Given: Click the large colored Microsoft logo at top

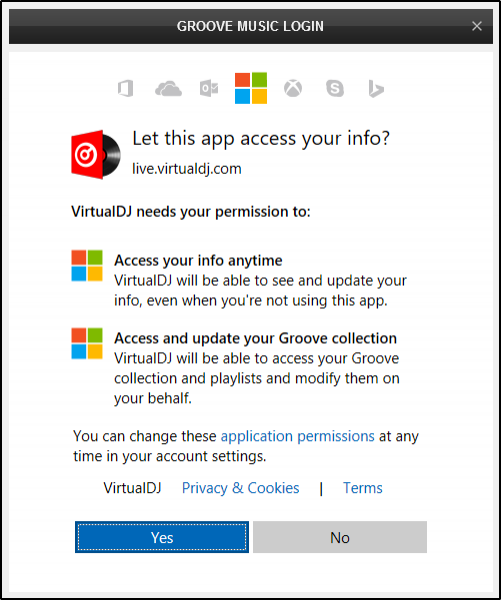Looking at the screenshot, I should tap(251, 88).
